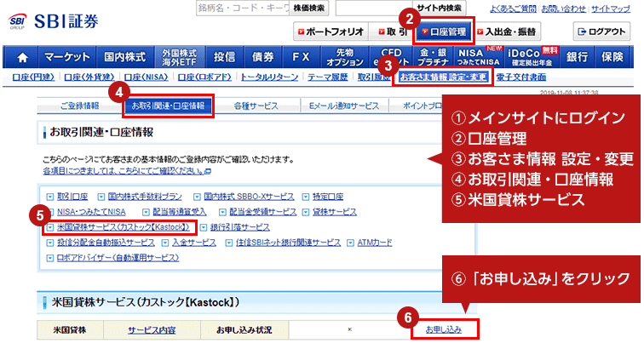Jump to 銀行引落サービス link
This screenshot has height=343, width=644.
coord(240,227)
